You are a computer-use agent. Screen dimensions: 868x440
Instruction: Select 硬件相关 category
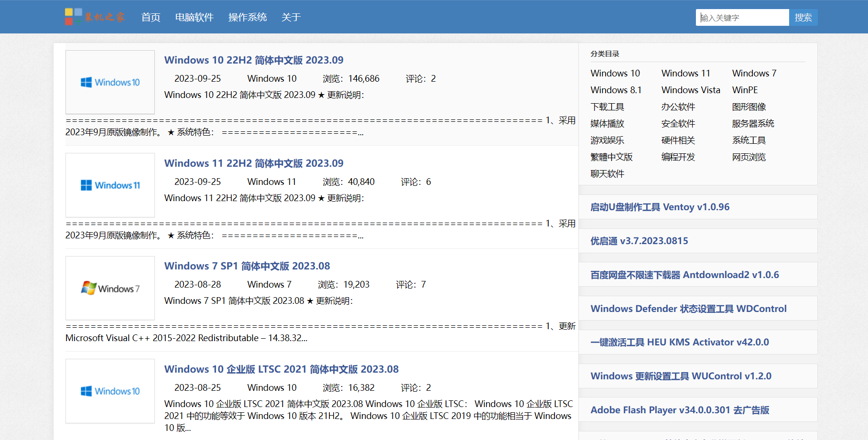point(678,140)
